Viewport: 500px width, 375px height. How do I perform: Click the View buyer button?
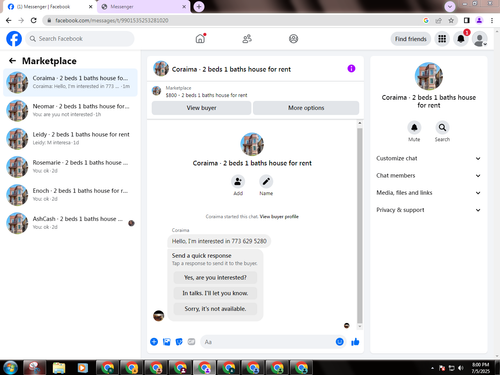[x=201, y=108]
